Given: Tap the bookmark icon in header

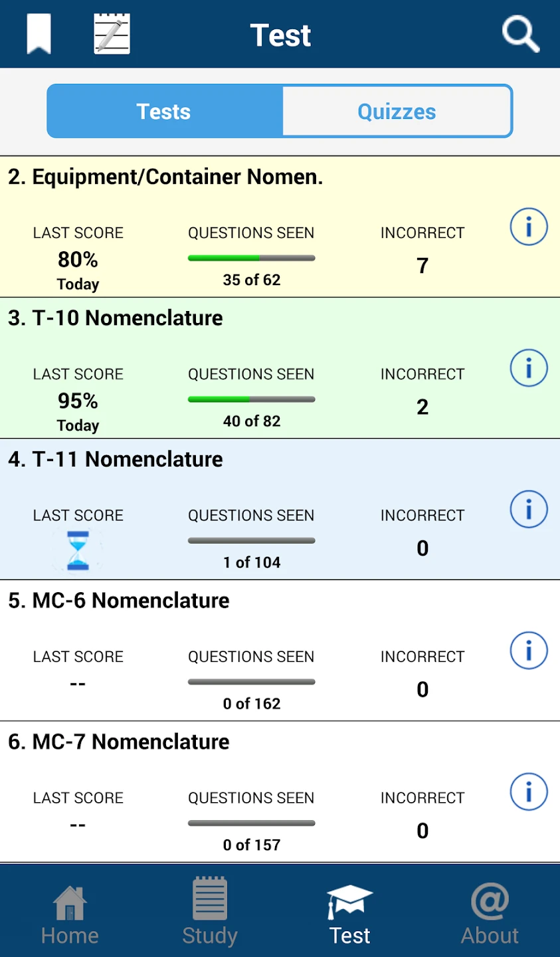Looking at the screenshot, I should (39, 34).
